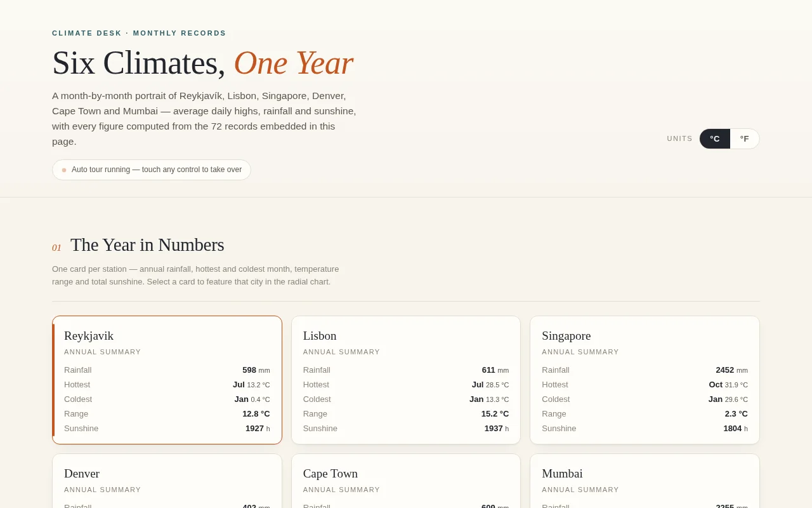This screenshot has height=508, width=812.
Task: Click Reykjavik rainfall value 598 mm
Action: pos(256,370)
